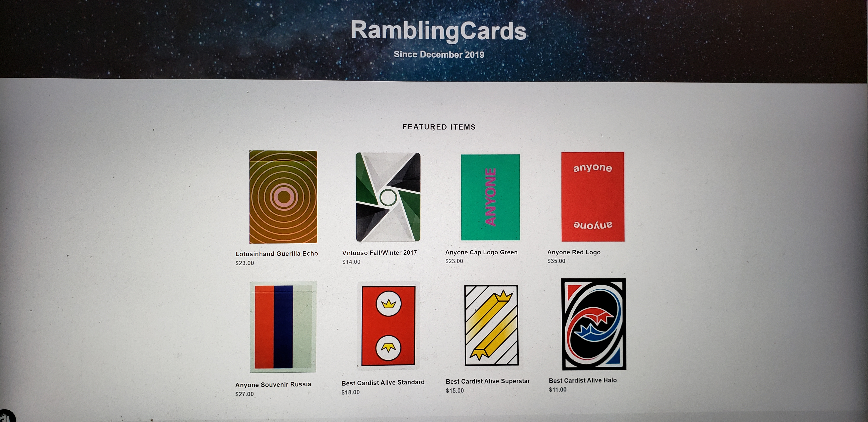Open the Anyone Red Logo product link
This screenshot has height=422, width=868.
point(574,252)
